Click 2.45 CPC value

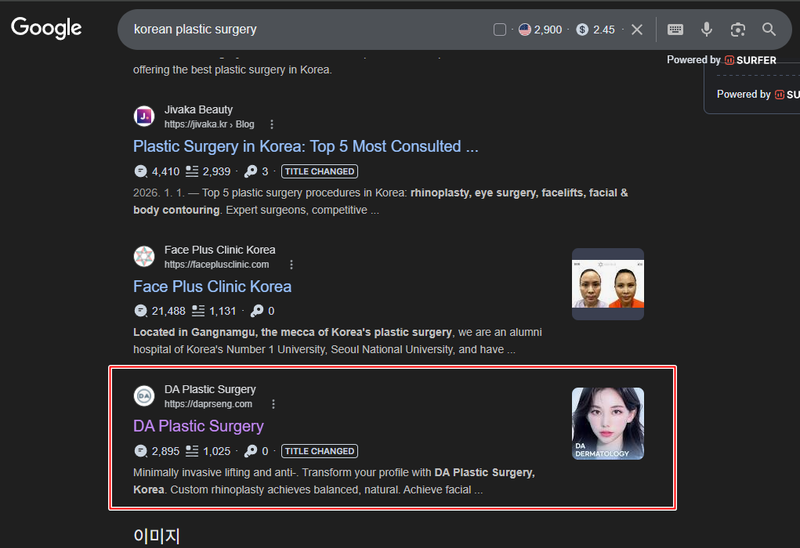[604, 30]
